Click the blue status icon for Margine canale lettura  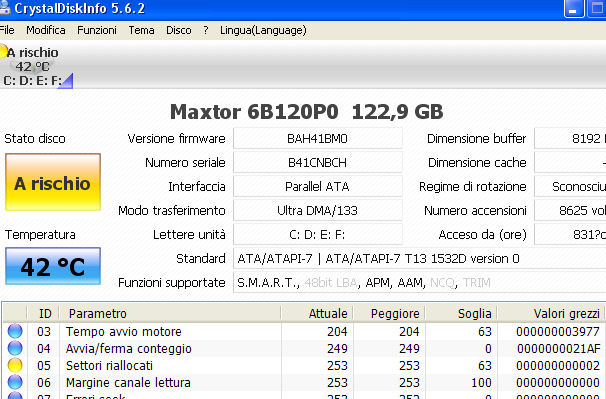click(15, 382)
